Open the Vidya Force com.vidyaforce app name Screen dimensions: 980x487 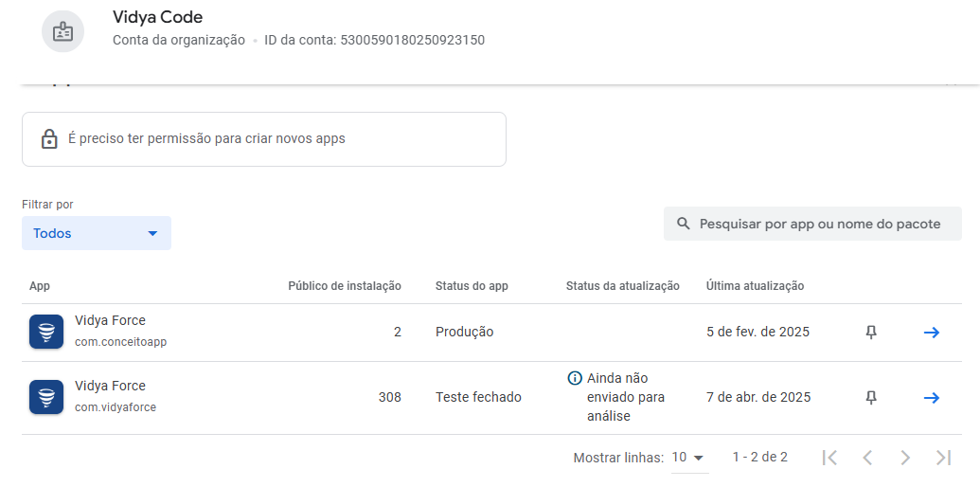coord(110,386)
